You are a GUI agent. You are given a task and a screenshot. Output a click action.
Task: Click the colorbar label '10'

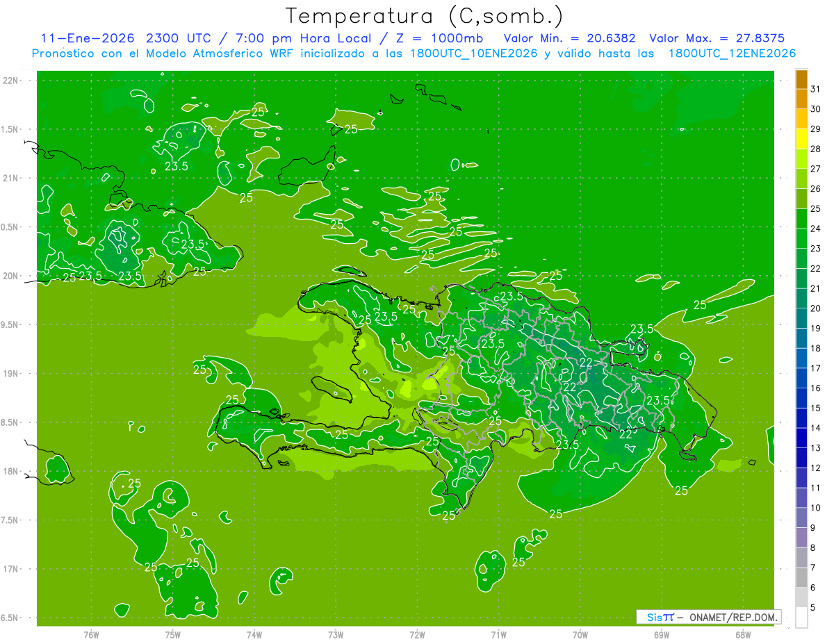tap(816, 508)
